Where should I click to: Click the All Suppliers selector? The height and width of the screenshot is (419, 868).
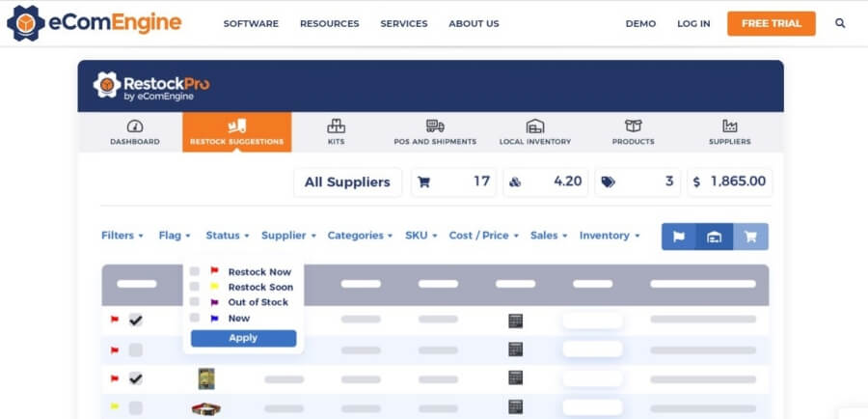tap(347, 182)
